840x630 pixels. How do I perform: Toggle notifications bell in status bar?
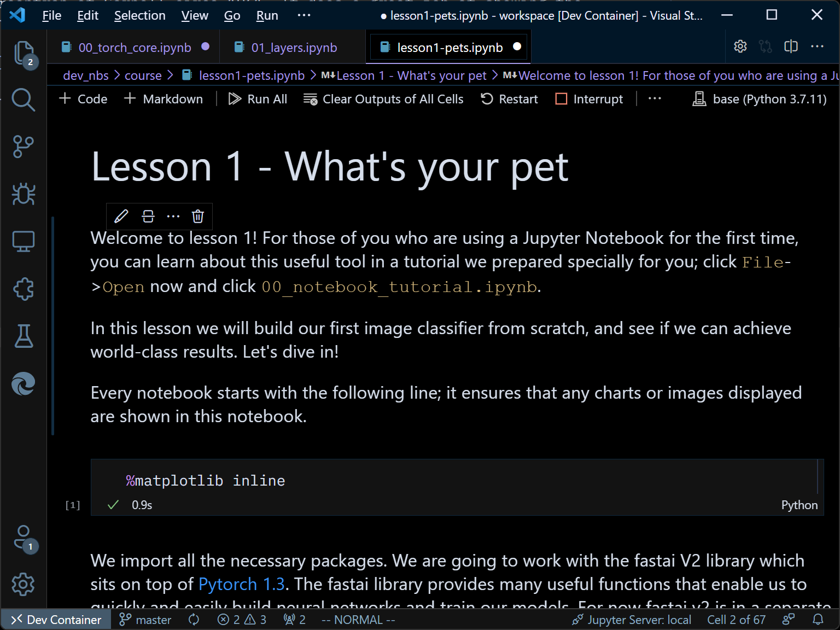pos(818,620)
